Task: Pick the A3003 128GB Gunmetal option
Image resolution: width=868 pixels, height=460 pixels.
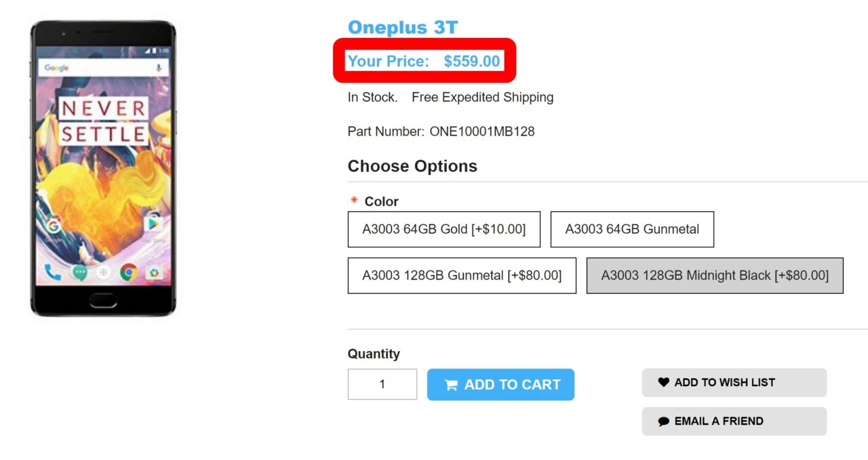Action: pyautogui.click(x=462, y=275)
